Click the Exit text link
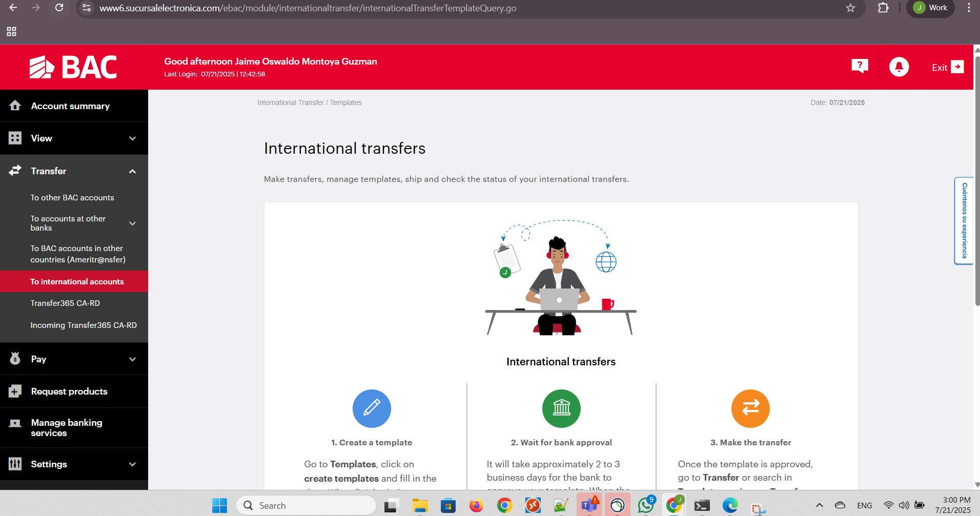Screen dimensions: 980x516 coord(940,67)
